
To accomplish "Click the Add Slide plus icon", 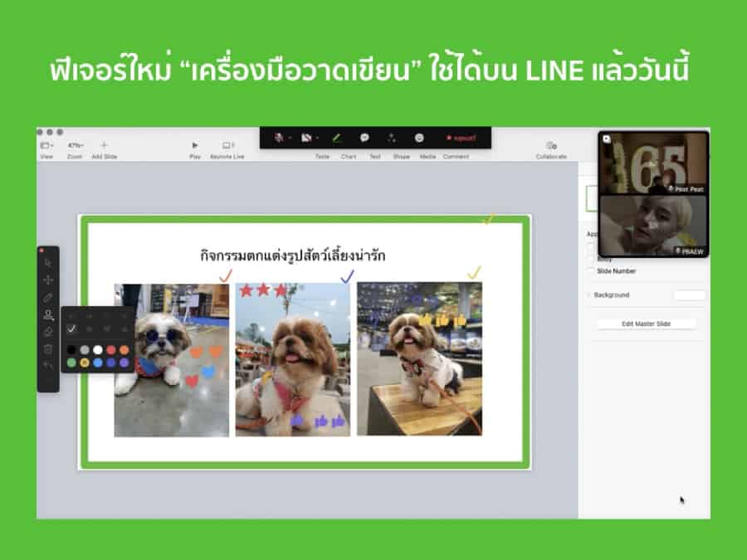I will point(104,145).
